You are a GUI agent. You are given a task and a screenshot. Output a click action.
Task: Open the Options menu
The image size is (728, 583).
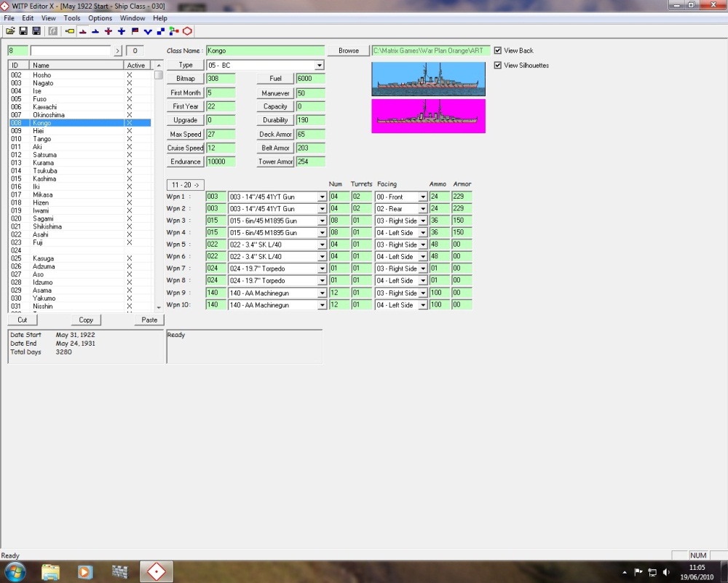[x=100, y=18]
